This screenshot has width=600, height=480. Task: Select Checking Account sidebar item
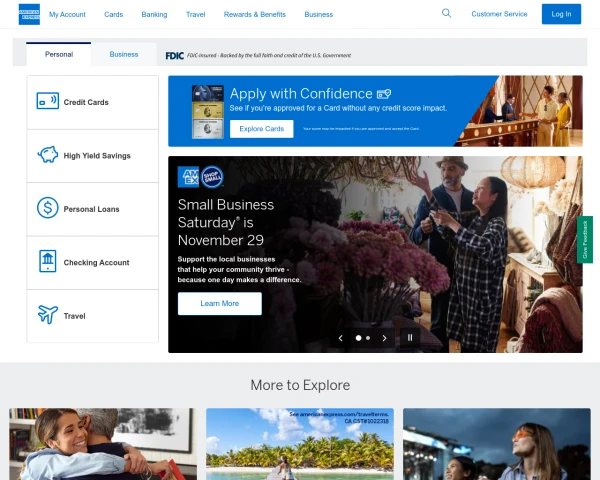tap(93, 263)
